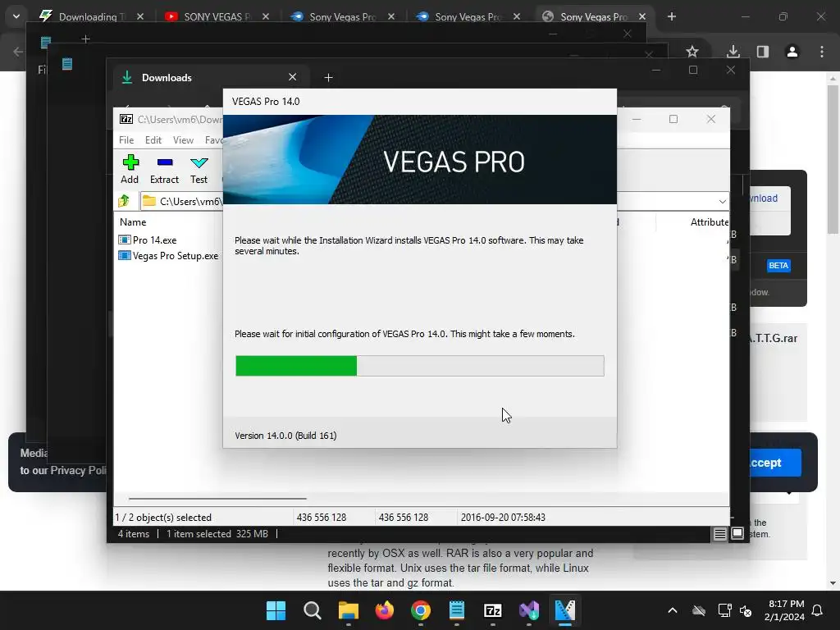The image size is (840, 630).
Task: Open the Chrome three-dot menu
Action: 822,52
